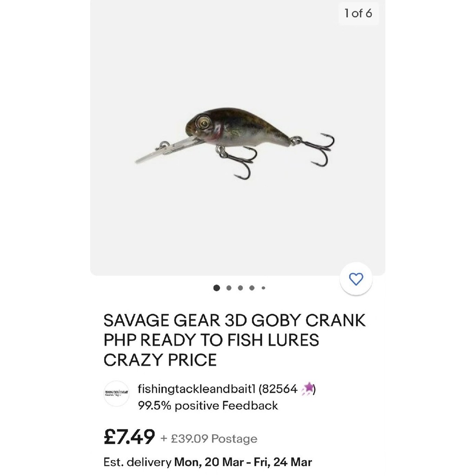Viewport: 476px width, 476px height.
Task: Open the fishingtackleandbait1 seller profile link
Action: point(197,389)
